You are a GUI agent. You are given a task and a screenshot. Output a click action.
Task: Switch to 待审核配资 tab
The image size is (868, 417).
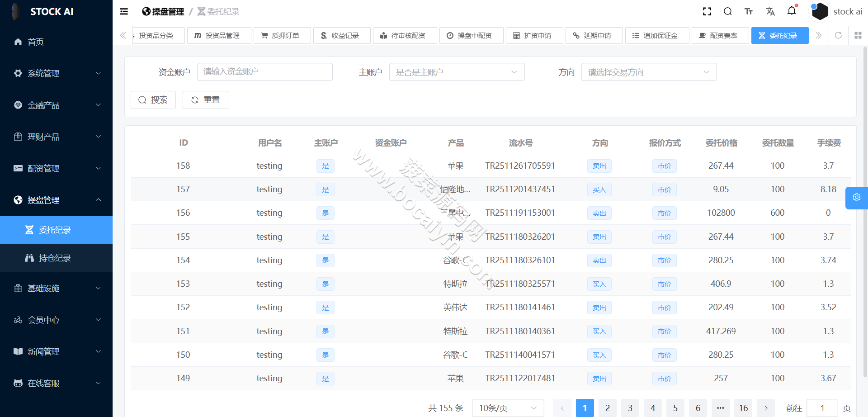tap(405, 35)
